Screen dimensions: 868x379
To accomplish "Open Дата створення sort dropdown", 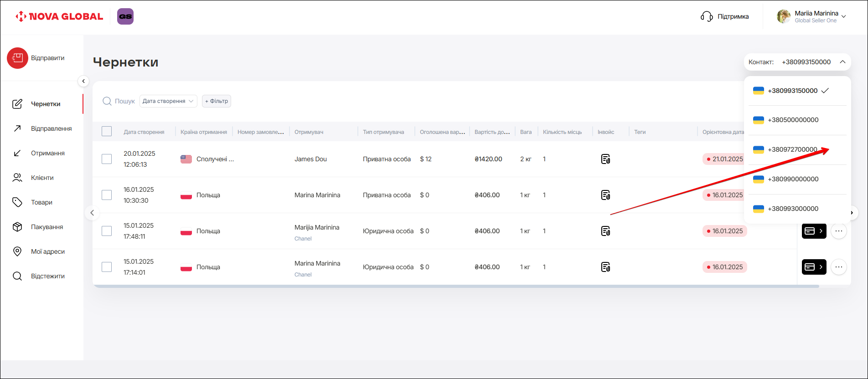I will 168,101.
